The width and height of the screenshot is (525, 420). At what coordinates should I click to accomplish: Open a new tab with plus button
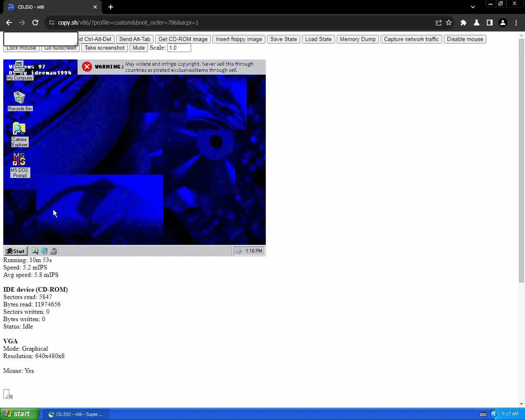(111, 7)
